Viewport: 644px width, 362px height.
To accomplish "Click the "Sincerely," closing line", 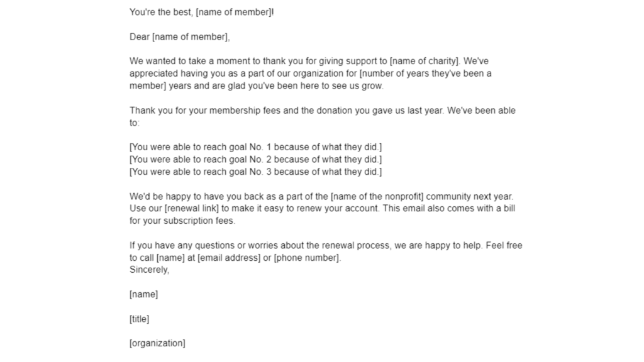I will pyautogui.click(x=150, y=270).
